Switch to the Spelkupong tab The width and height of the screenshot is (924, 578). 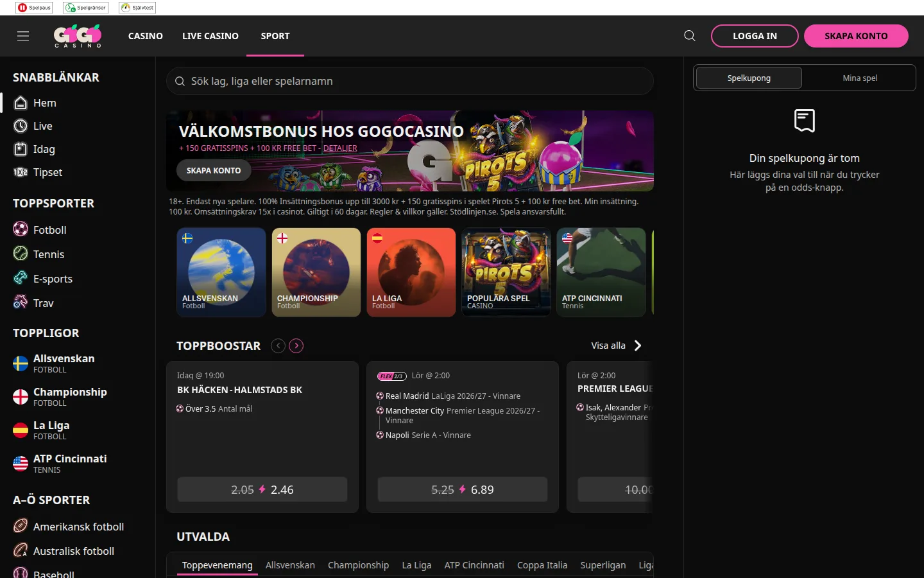pyautogui.click(x=749, y=78)
